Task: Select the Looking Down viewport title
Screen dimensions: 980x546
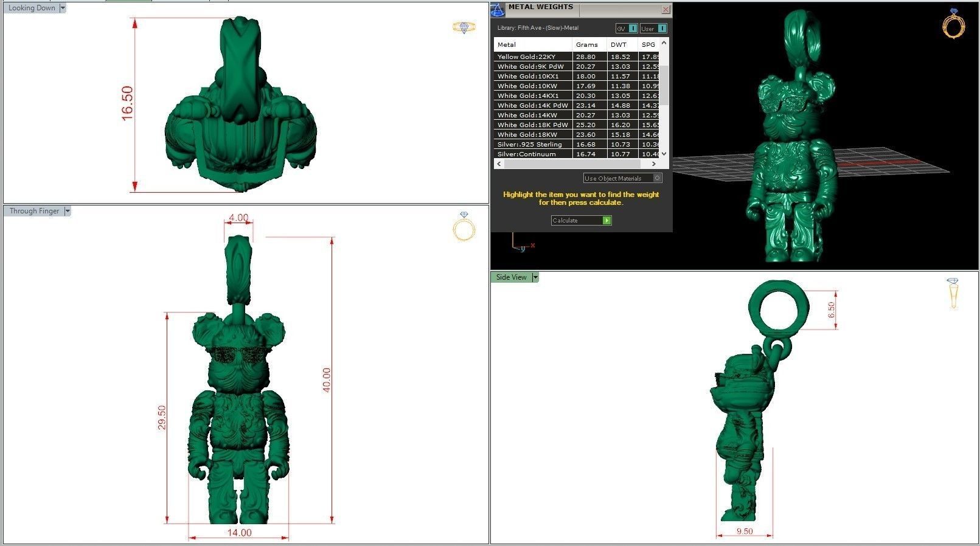Action: coord(32,9)
